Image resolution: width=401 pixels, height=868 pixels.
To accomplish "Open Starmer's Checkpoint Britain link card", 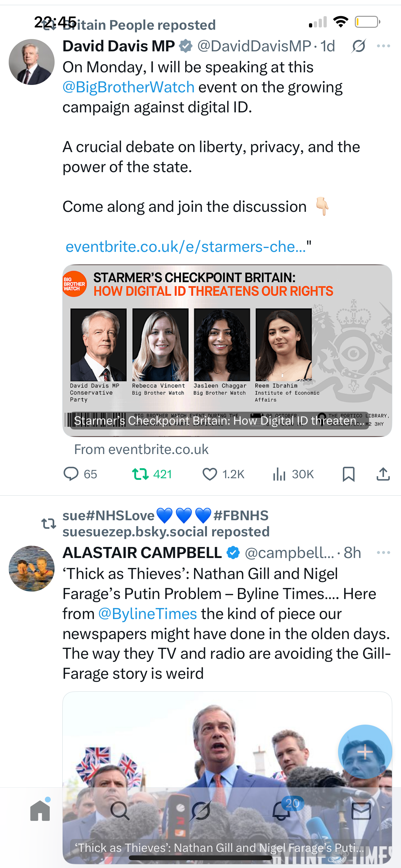I will (227, 350).
